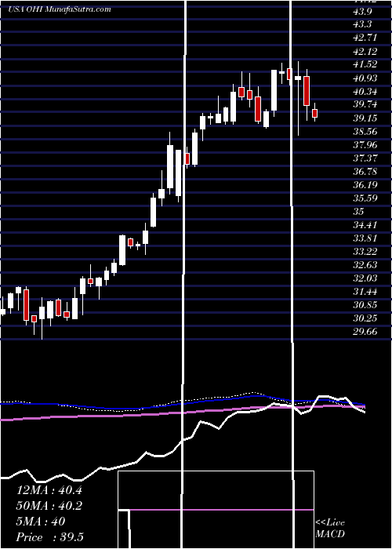The height and width of the screenshot is (549, 392).
Task: Select the 5MA : 40 legend value
Action: [41, 522]
